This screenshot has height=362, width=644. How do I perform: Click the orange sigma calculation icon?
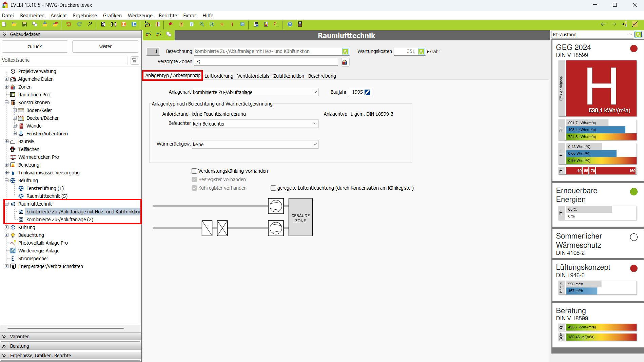coord(124,24)
